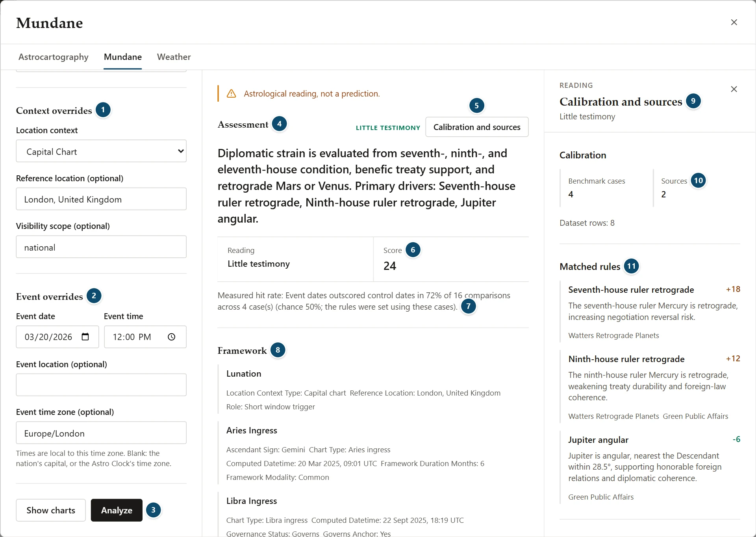Click 'Ascendant Sign: Gemini' text
The image size is (756, 537).
tap(266, 450)
